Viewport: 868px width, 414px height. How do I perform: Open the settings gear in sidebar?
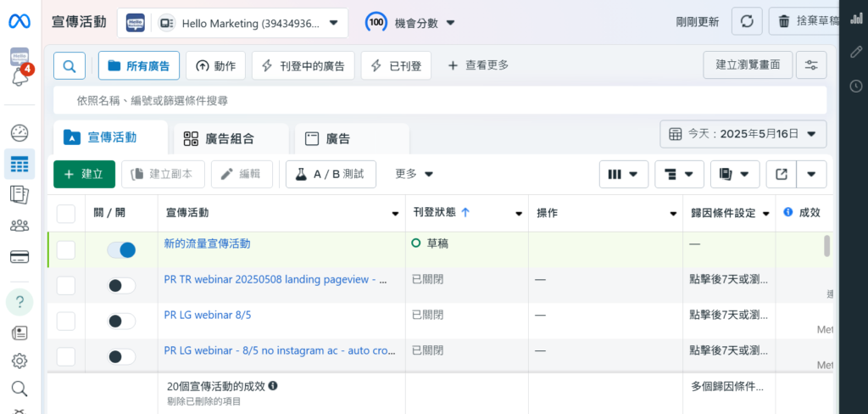coord(19,361)
